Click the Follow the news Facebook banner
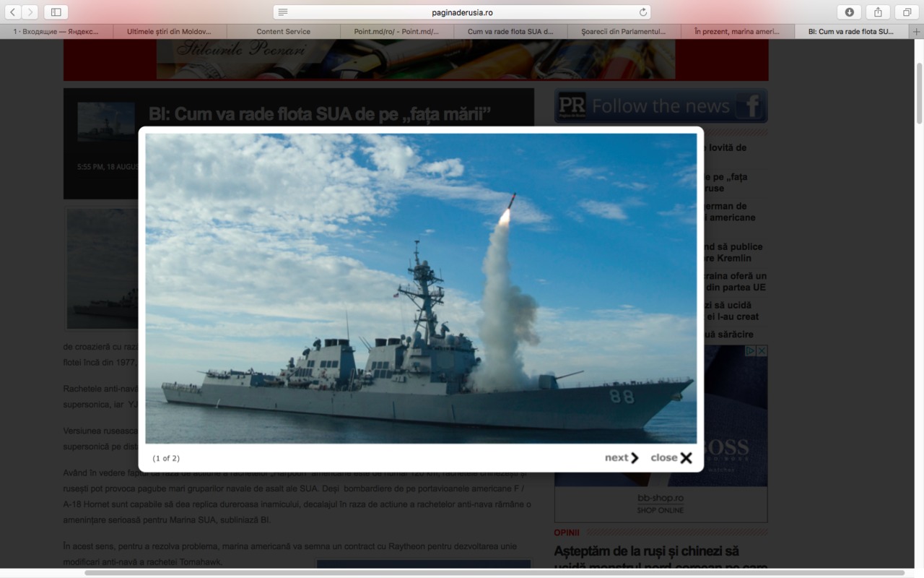This screenshot has height=578, width=924. (x=661, y=106)
